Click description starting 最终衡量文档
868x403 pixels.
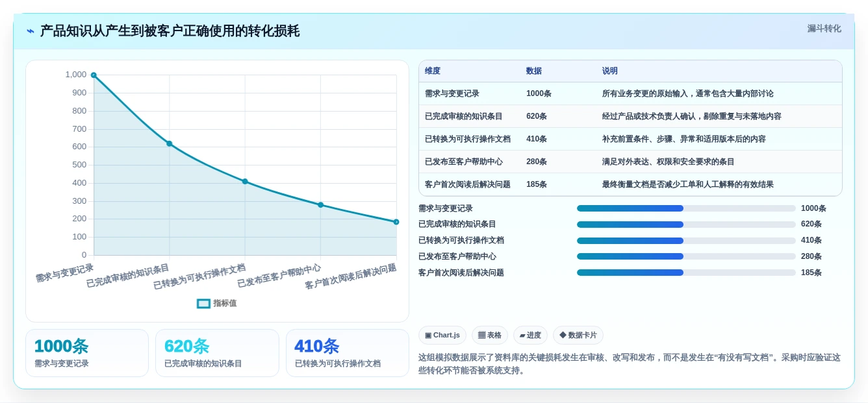tap(688, 184)
